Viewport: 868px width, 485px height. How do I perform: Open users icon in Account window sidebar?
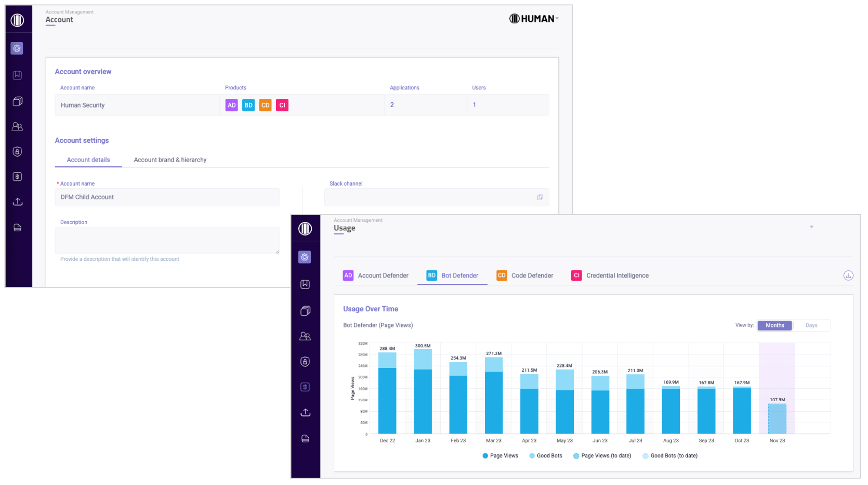tap(17, 126)
